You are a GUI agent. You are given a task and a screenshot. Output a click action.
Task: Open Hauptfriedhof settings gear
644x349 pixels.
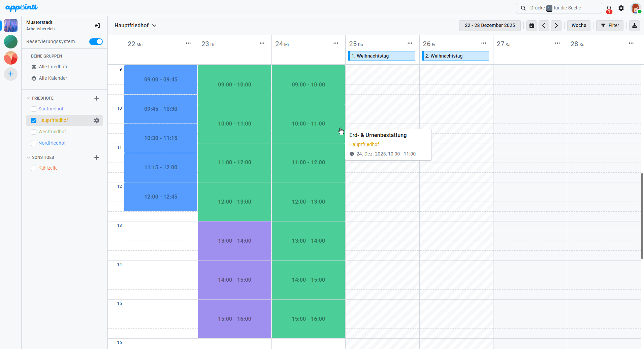tap(97, 120)
